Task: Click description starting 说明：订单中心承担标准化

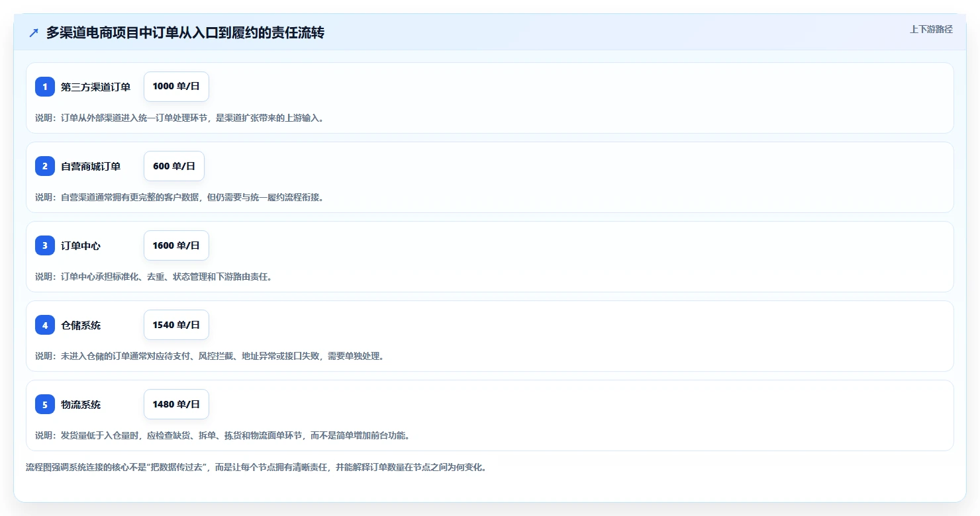Action: coord(154,277)
